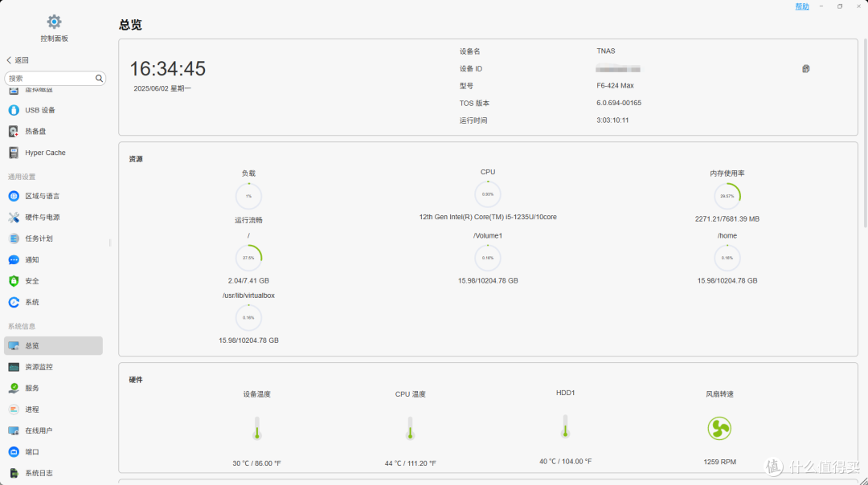This screenshot has width=868, height=485.
Task: Click the 端口 icon
Action: tap(14, 452)
